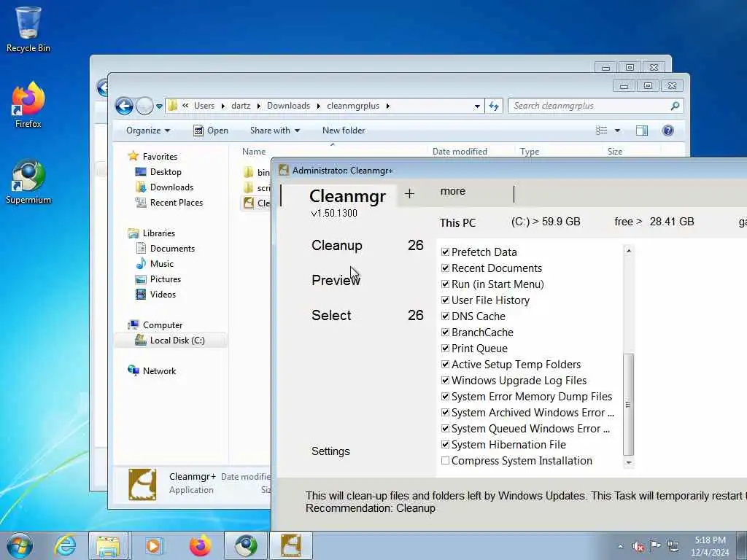Click the plus icon beside Cleanmgr tab
This screenshot has width=747, height=560.
(x=409, y=193)
